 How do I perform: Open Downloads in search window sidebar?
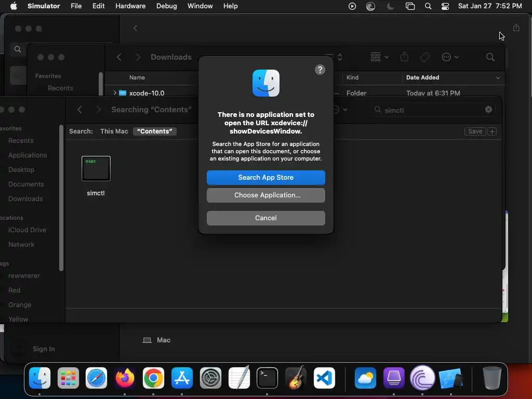pyautogui.click(x=25, y=199)
